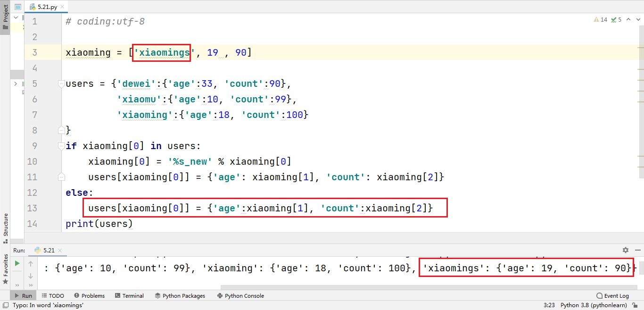Screen dimensions: 644x310
Task: Click caret position 3:23 in status bar
Action: point(549,305)
